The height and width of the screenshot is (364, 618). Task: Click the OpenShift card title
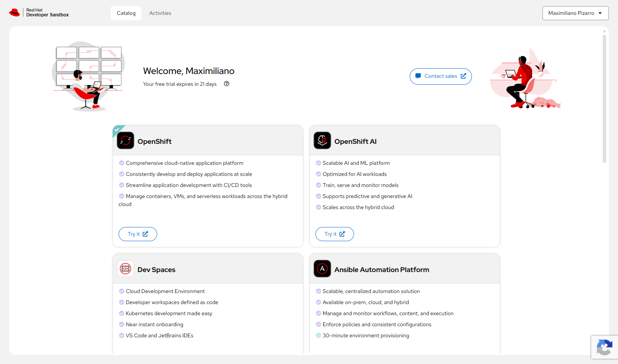tap(154, 142)
